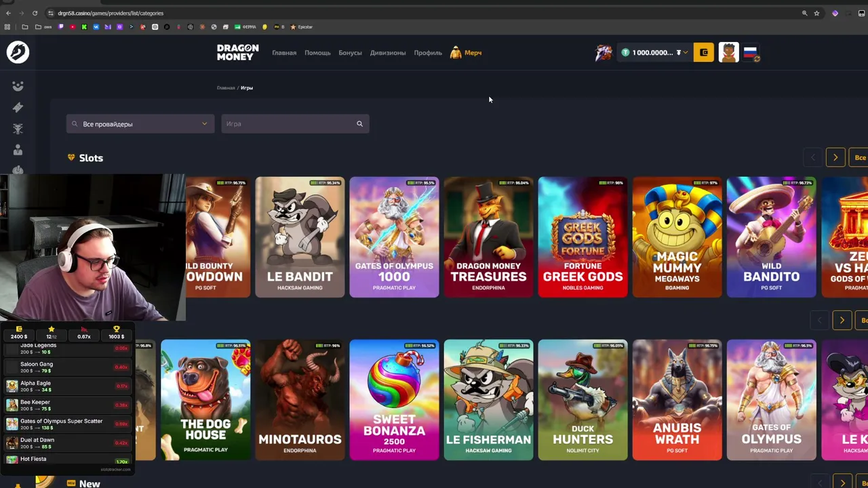
Task: Show next Slots games with right arrow
Action: point(835,157)
